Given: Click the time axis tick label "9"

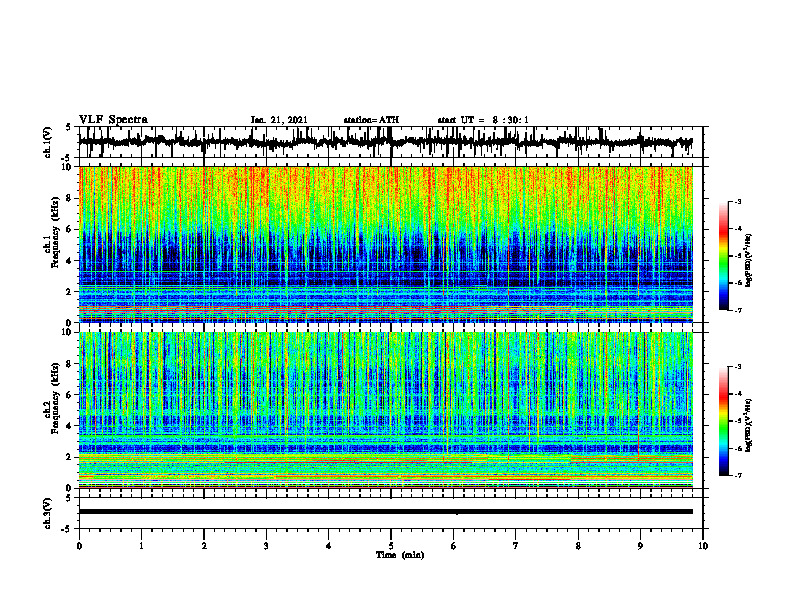Looking at the screenshot, I should [x=640, y=546].
